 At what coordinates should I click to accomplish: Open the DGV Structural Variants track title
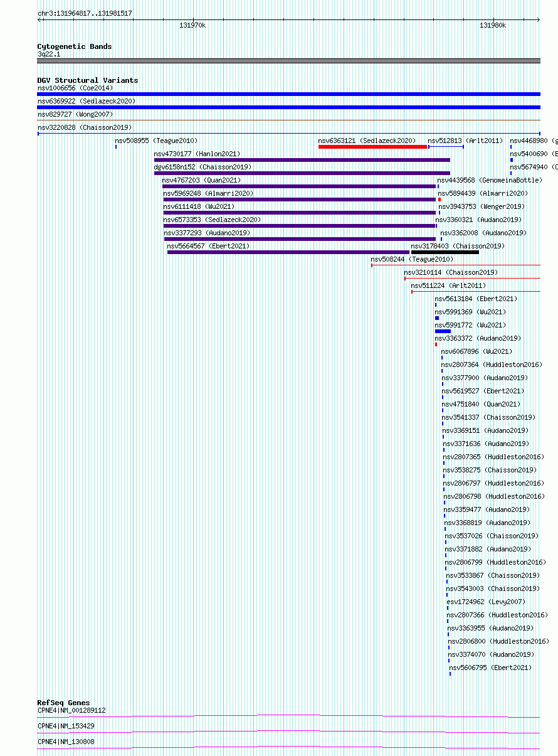tap(88, 80)
